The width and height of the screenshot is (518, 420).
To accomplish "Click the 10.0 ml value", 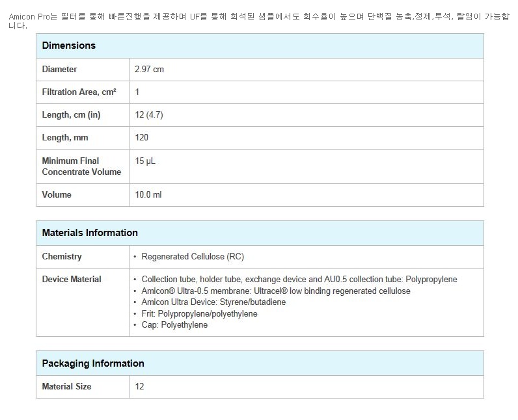I will click(x=148, y=194).
